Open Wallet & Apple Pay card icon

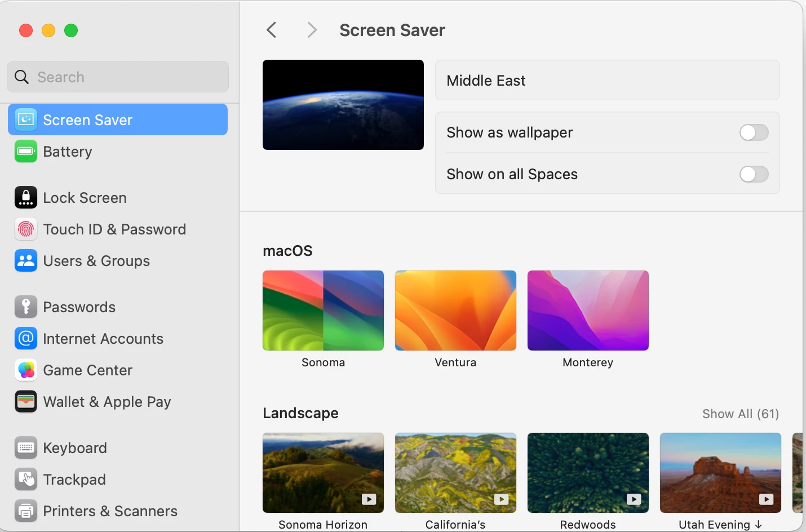[x=26, y=401]
